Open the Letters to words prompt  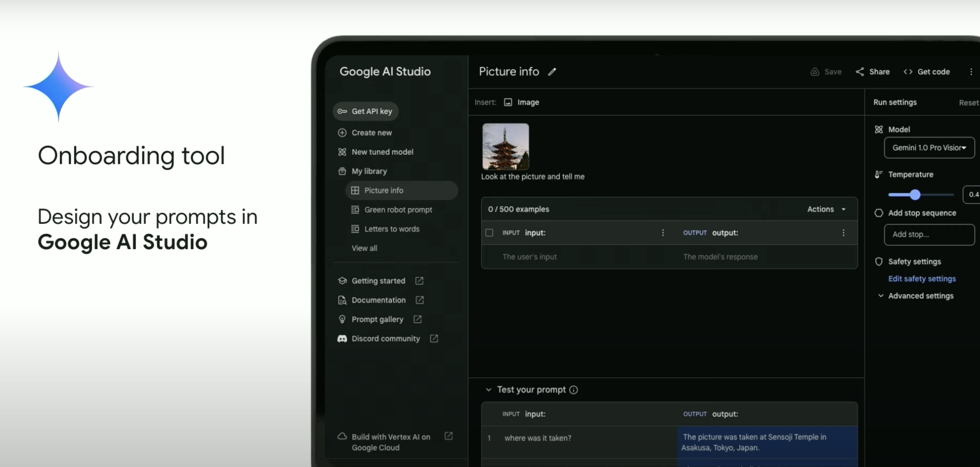tap(392, 229)
